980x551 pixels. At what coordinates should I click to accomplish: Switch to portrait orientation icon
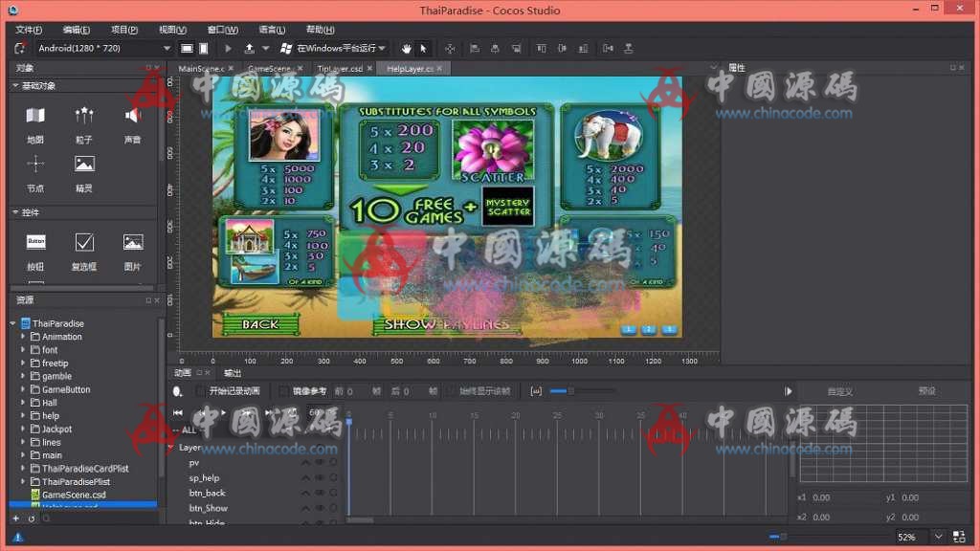coord(204,48)
